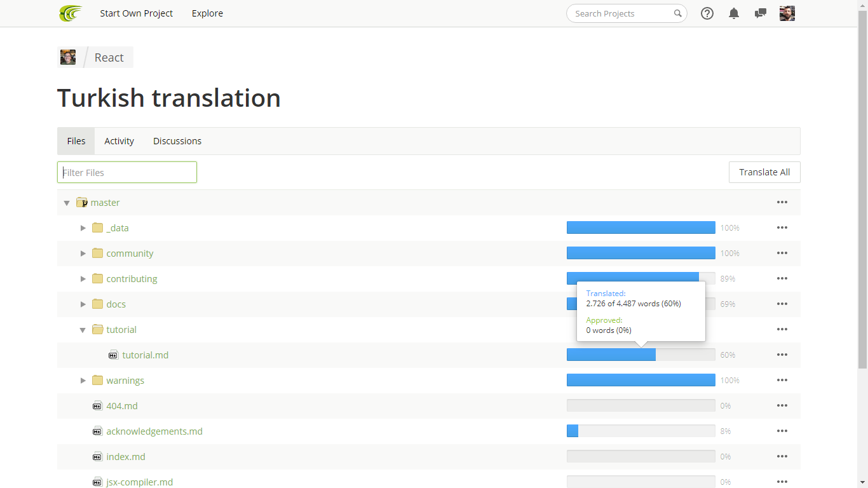Click the 89% label for contributing

[728, 278]
